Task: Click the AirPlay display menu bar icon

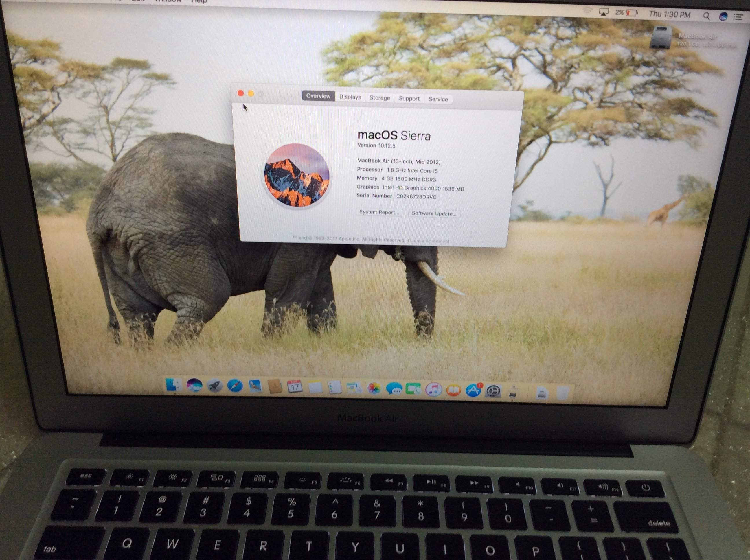Action: pyautogui.click(x=604, y=12)
